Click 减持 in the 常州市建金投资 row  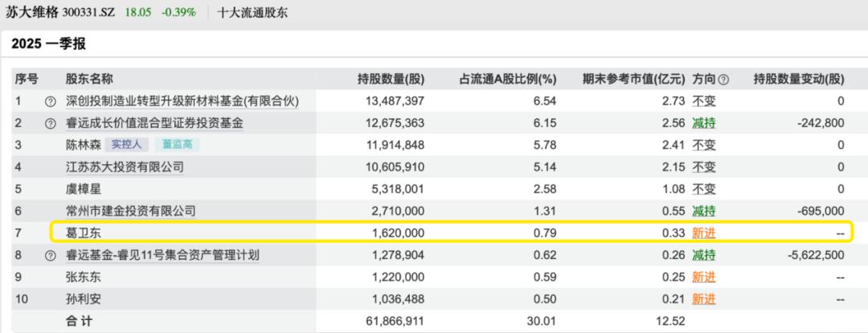[704, 211]
